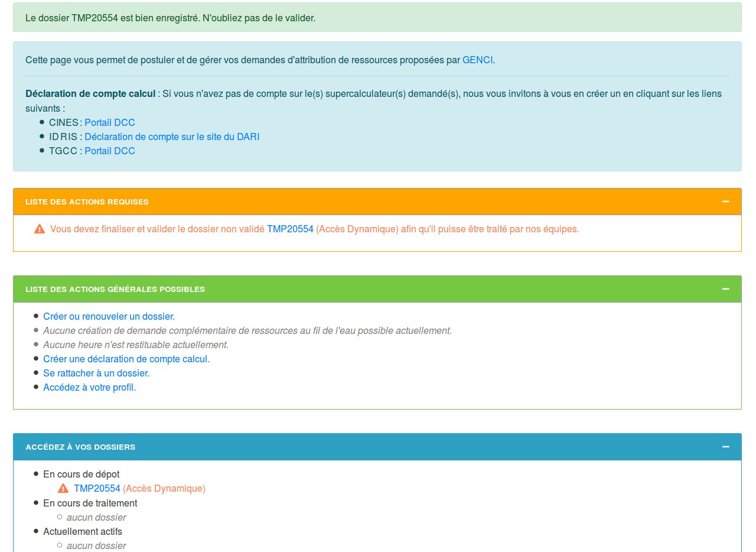Open dossier TMP20554 under 'En cours de dépôt'
Viewport: 756px width, 552px height.
[x=97, y=488]
